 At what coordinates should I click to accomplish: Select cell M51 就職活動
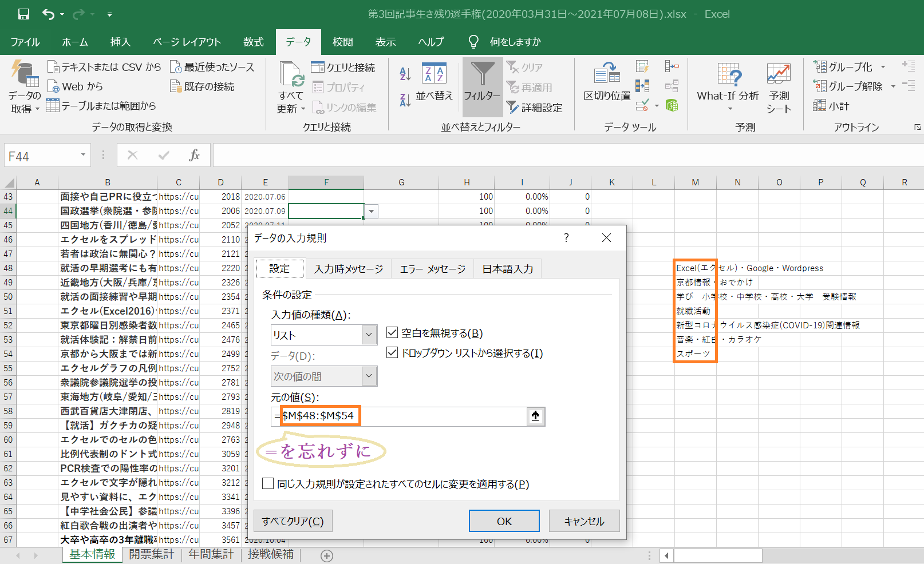695,311
